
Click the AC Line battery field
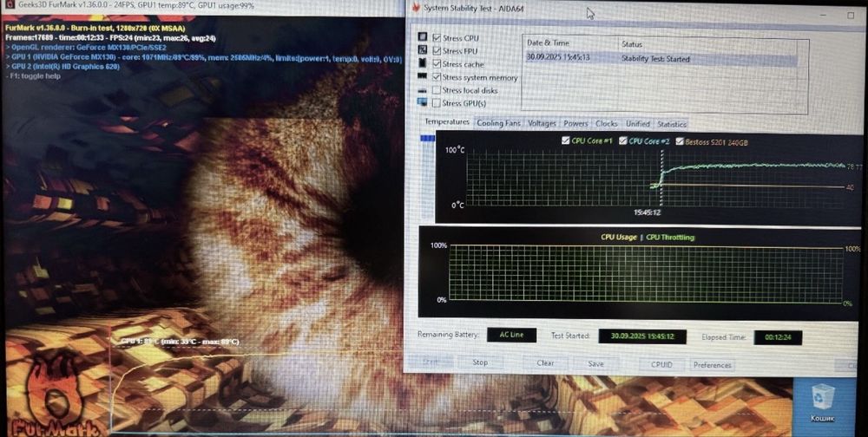(511, 335)
